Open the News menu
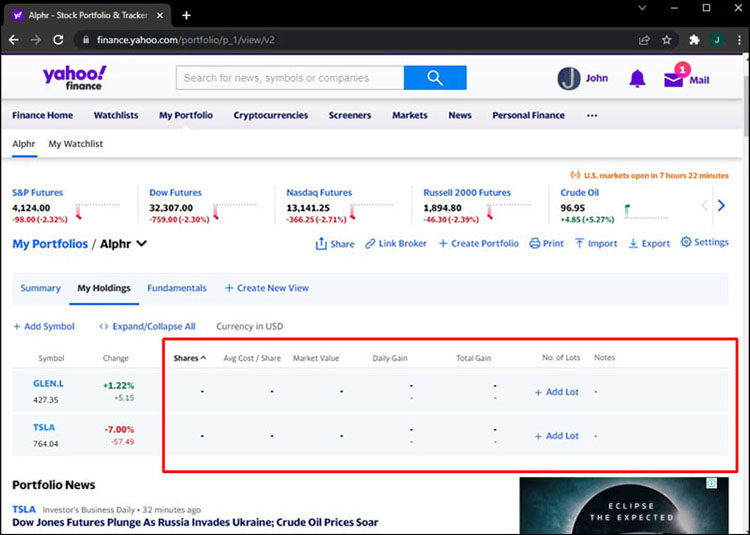This screenshot has width=750, height=535. pos(460,115)
